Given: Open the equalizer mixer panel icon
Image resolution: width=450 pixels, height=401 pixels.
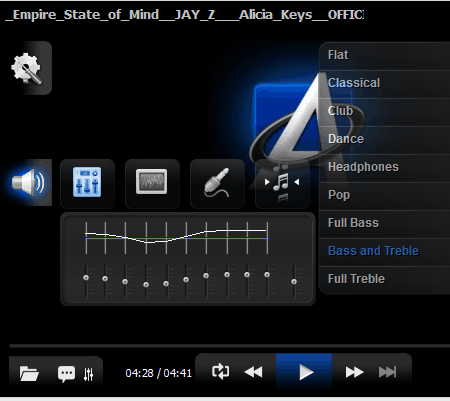Looking at the screenshot, I should 87,183.
